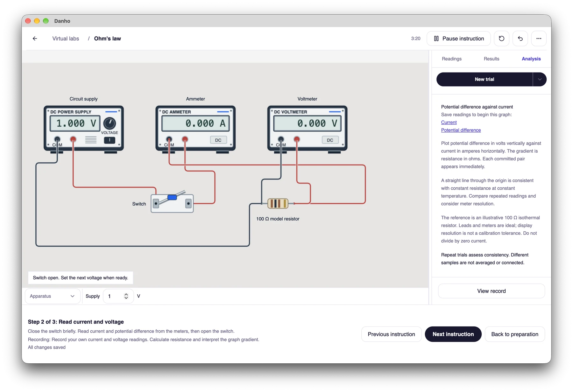Screen dimensions: 573x392
Task: Adjust the Supply voltage stepper arrows
Action: pos(126,296)
